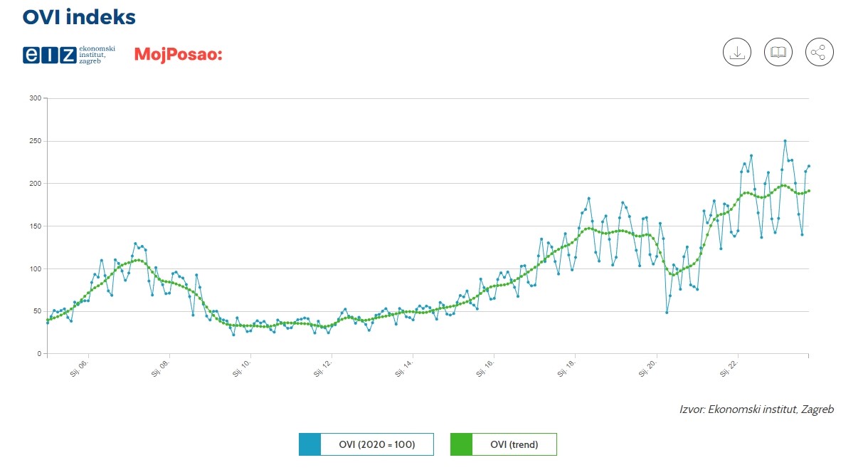Viewport: 868px width, 470px height.
Task: Click the share icon
Action: click(820, 52)
